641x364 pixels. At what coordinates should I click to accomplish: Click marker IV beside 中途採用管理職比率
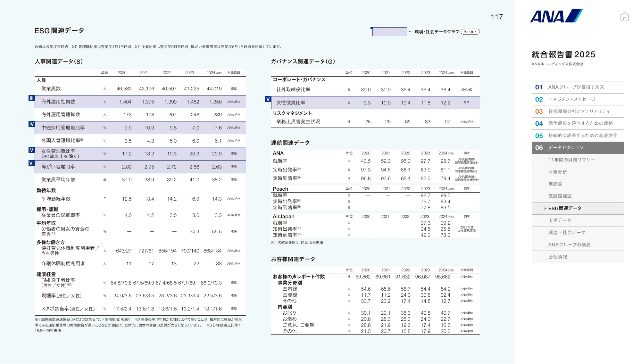click(x=31, y=125)
